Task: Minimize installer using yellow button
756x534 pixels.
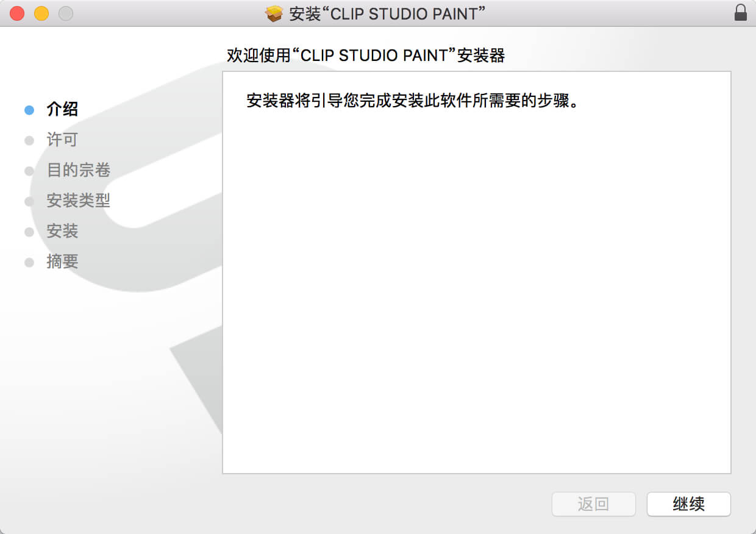Action: coord(41,13)
